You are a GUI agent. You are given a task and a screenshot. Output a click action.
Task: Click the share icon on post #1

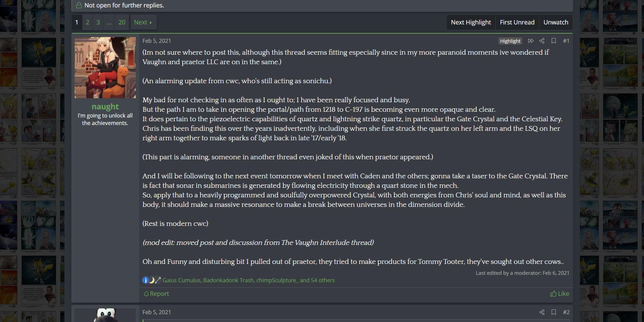click(542, 41)
